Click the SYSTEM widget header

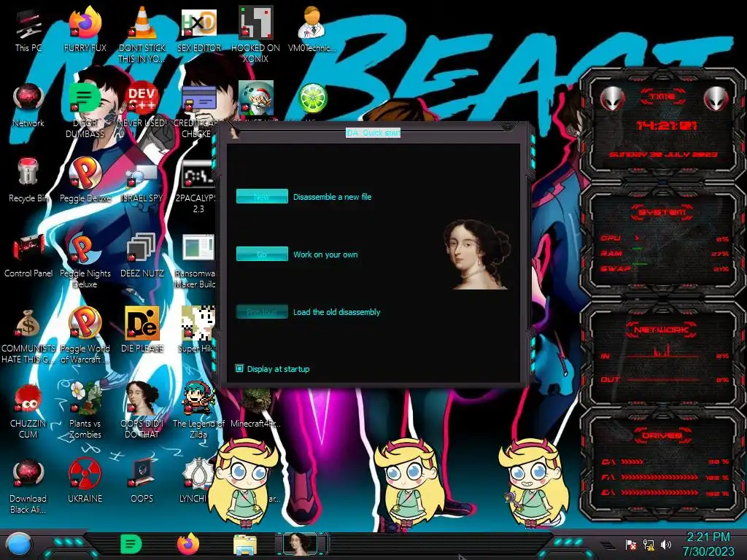662,212
